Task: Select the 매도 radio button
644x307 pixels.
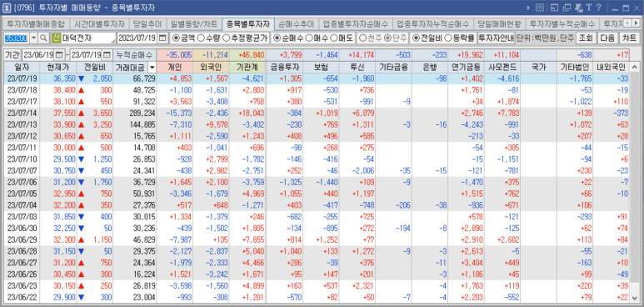Action: click(x=334, y=38)
